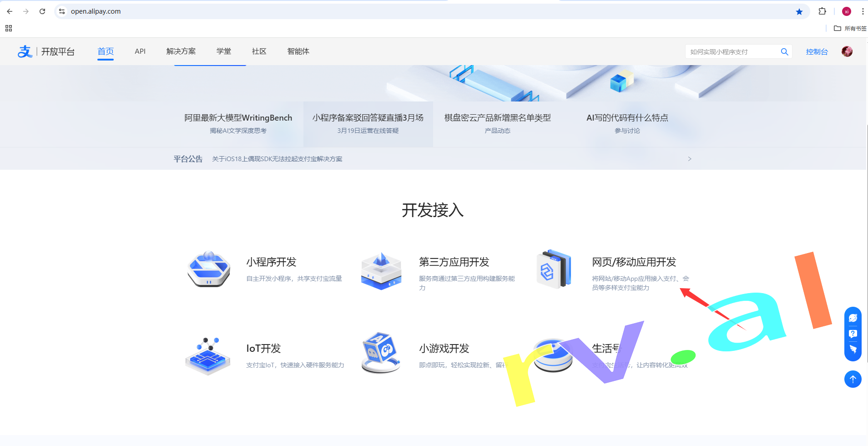Open the 学堂 navigation menu

click(x=224, y=51)
